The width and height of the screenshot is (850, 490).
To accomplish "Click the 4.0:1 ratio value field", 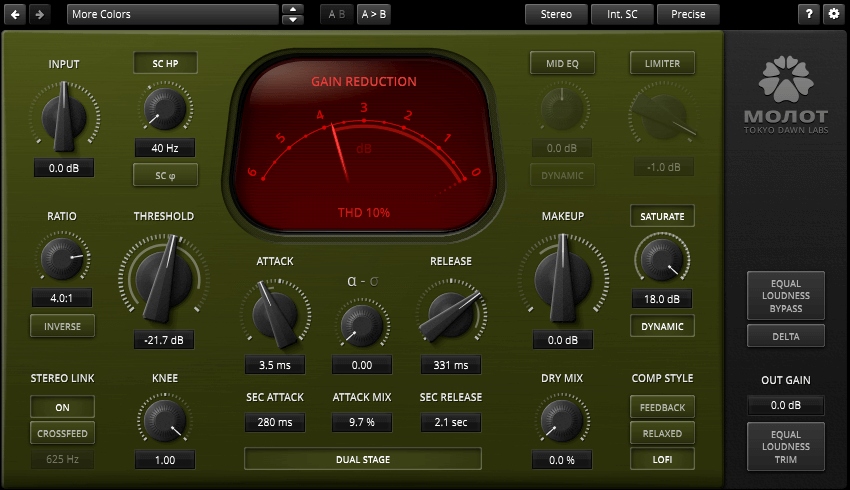I will tap(62, 298).
